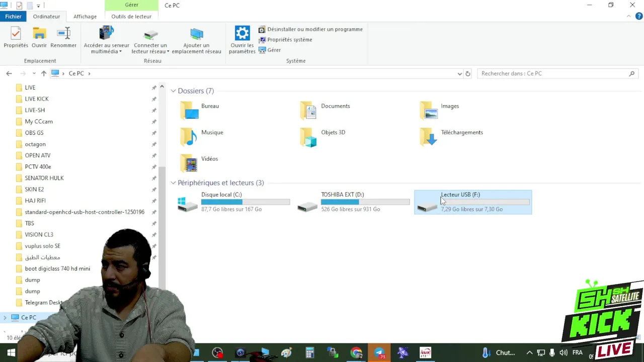
Task: Click the forward navigation arrow
Action: (x=23, y=73)
